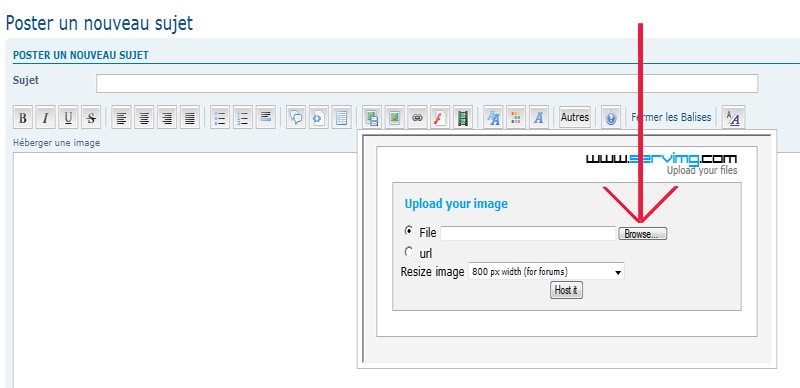
Task: Insert code block icon
Action: (319, 118)
